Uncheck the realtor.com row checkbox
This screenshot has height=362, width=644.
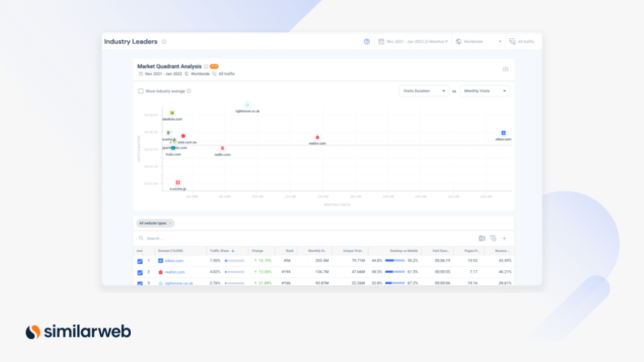coord(140,273)
